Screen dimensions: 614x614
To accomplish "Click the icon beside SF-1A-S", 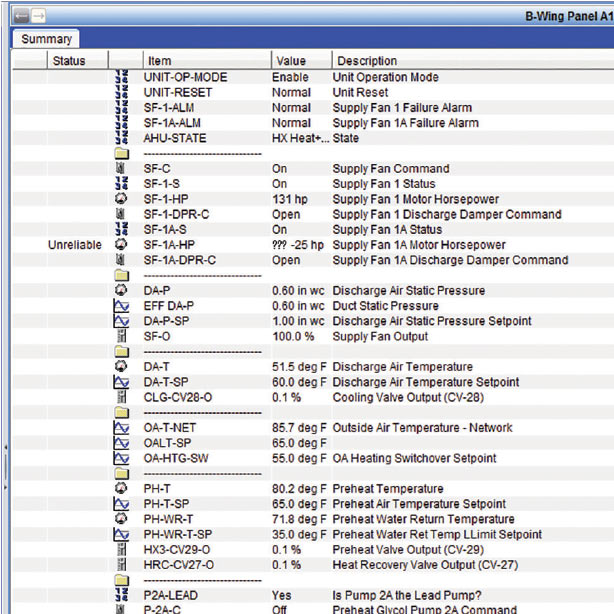I will coord(121,229).
